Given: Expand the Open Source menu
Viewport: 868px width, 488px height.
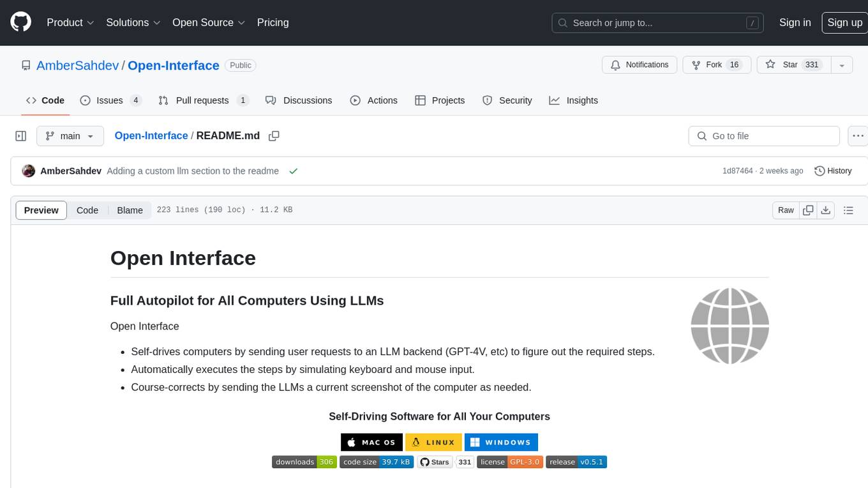Looking at the screenshot, I should pyautogui.click(x=209, y=22).
